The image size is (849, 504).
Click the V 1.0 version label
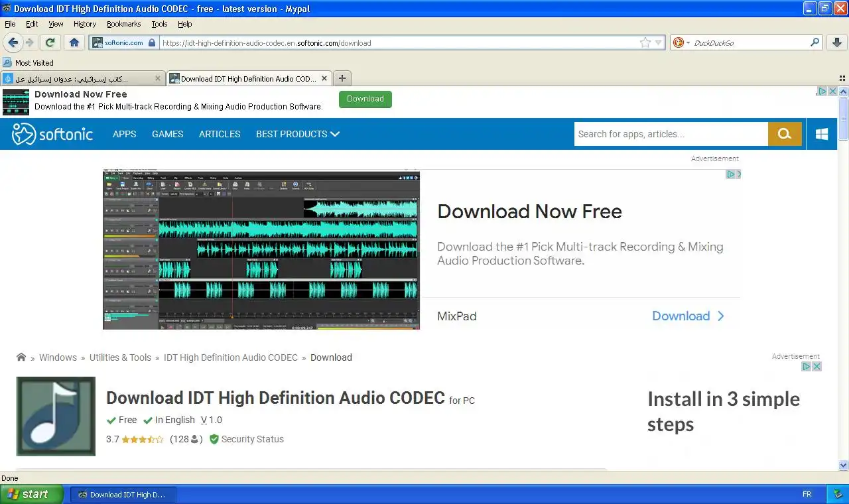coord(211,420)
